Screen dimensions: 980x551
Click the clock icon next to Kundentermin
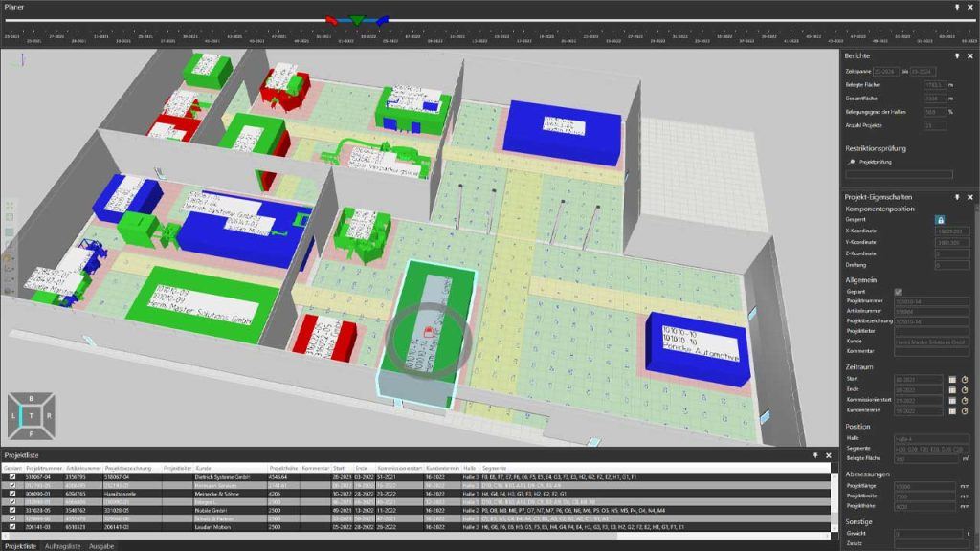pos(965,410)
